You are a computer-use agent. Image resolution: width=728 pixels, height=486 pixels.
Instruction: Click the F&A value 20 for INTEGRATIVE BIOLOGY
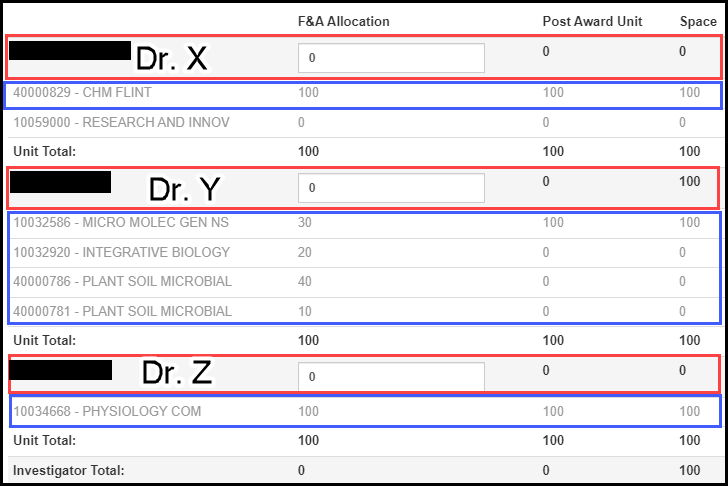305,252
